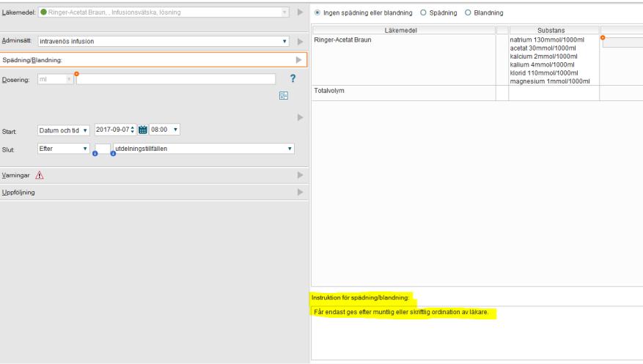This screenshot has width=643, height=364.
Task: Open the Slut 'Efter' dropdown
Action: click(x=63, y=149)
